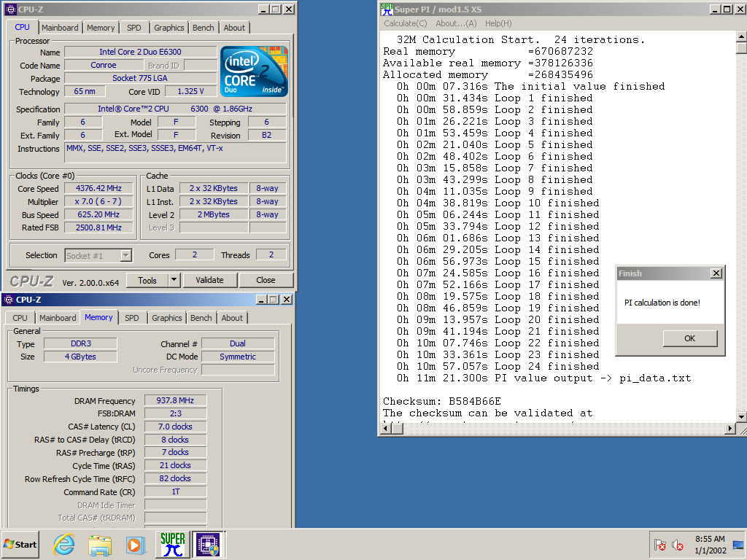Click the muted volume tray icon

pyautogui.click(x=677, y=545)
